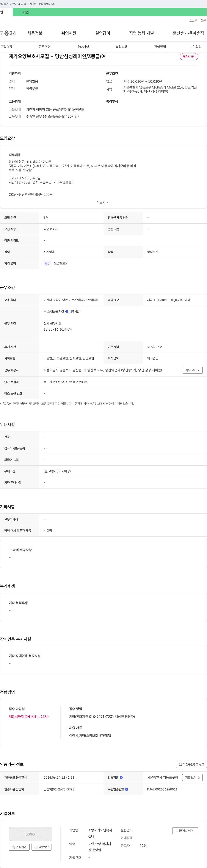Expand job description with 더보기
Viewport: 207px width, 868px height.
tap(103, 202)
